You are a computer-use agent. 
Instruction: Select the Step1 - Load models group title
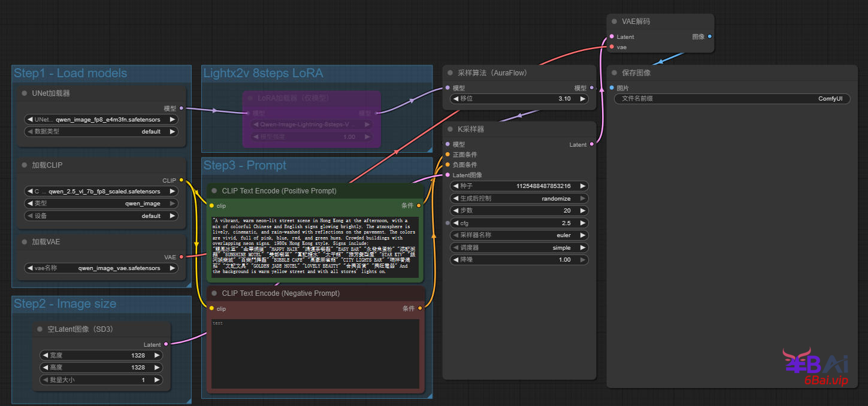pyautogui.click(x=70, y=74)
